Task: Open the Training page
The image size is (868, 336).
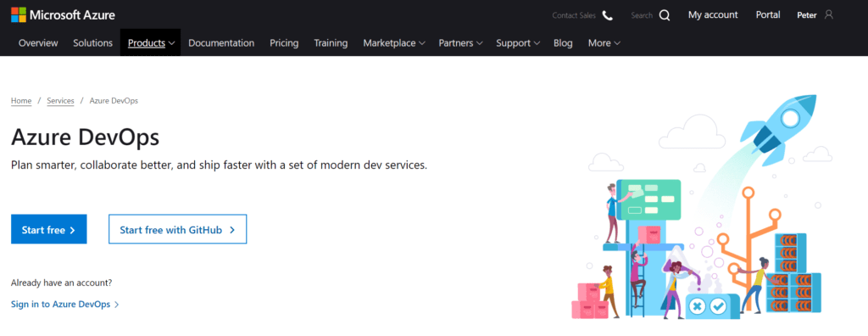Action: (331, 42)
